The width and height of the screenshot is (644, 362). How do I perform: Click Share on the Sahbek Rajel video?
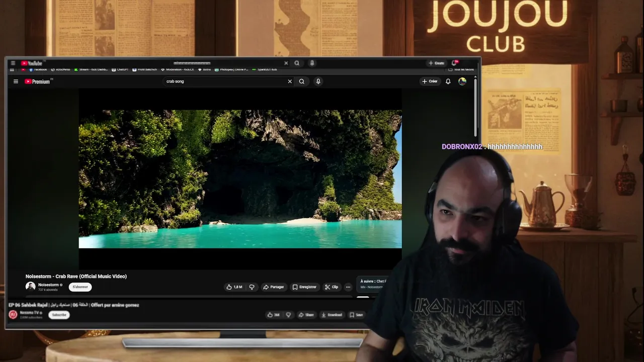point(306,315)
